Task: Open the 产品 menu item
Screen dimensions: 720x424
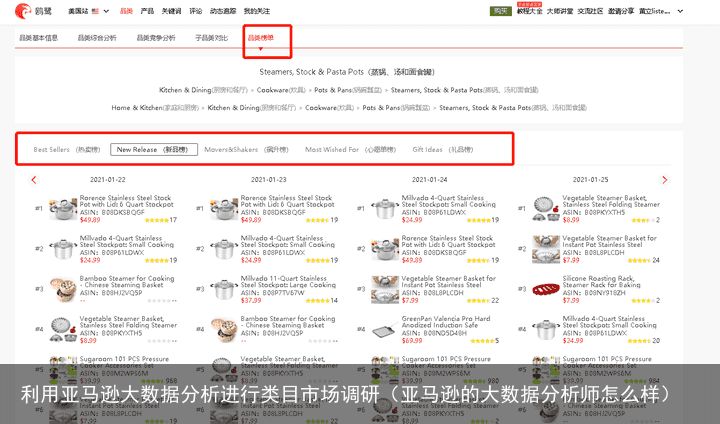Action: [x=147, y=11]
